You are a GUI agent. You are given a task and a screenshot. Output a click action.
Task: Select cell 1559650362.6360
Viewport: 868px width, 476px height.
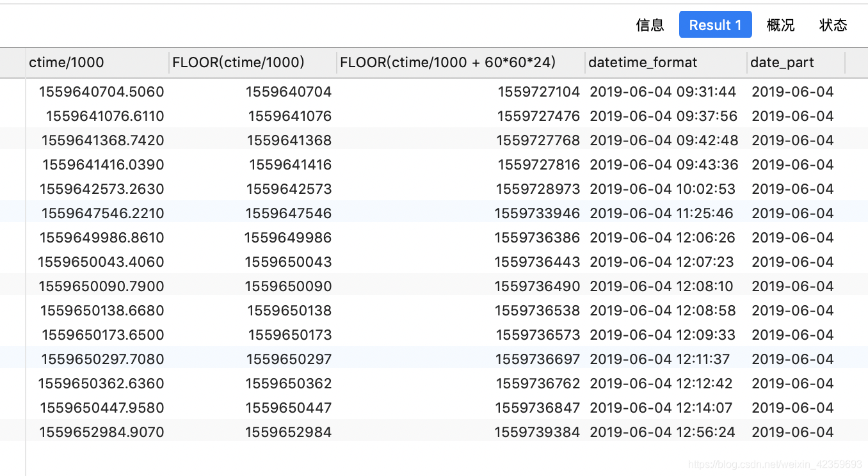[101, 383]
